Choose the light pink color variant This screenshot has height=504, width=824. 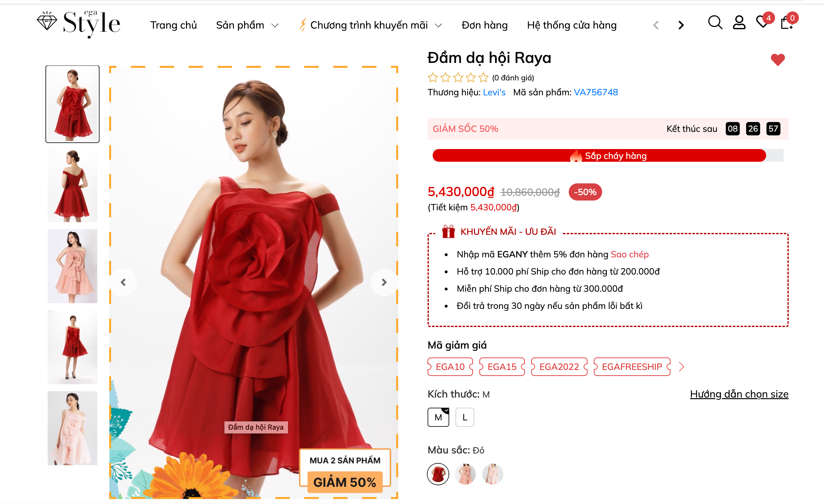[x=492, y=474]
